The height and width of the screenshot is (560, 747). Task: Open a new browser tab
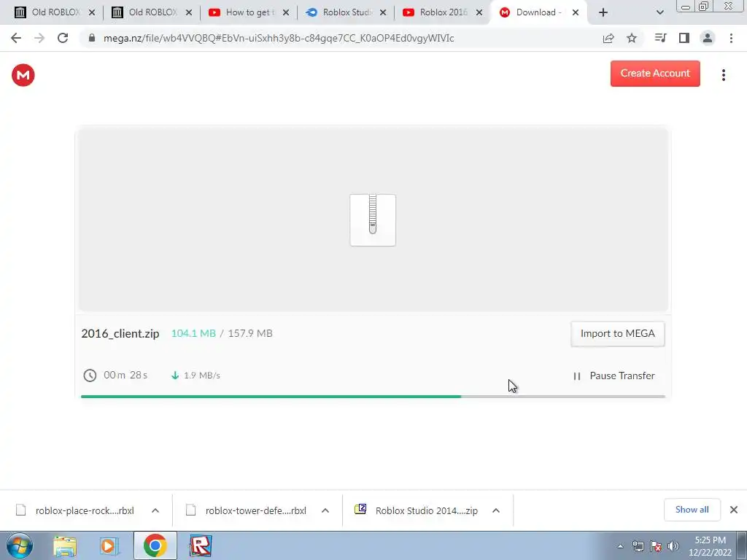coord(603,12)
